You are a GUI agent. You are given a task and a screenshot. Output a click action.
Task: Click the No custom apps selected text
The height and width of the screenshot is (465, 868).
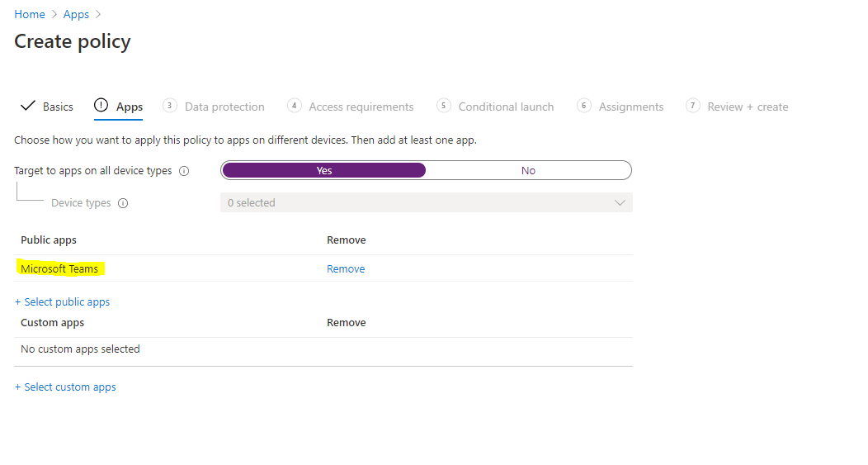point(80,349)
